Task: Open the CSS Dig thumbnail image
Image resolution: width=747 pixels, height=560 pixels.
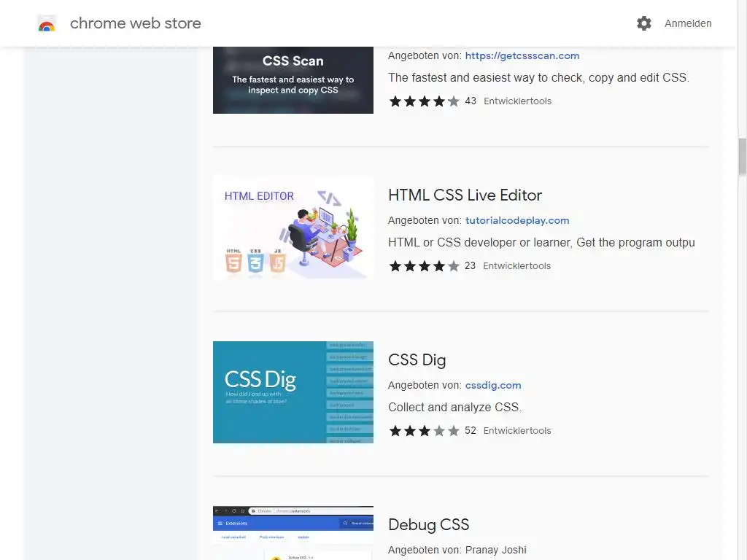Action: (293, 392)
